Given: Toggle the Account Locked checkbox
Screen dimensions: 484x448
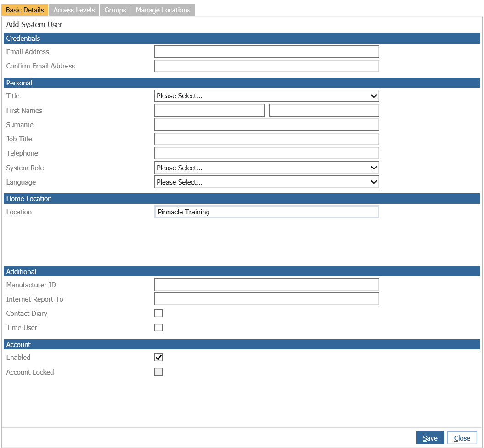Looking at the screenshot, I should coord(158,372).
